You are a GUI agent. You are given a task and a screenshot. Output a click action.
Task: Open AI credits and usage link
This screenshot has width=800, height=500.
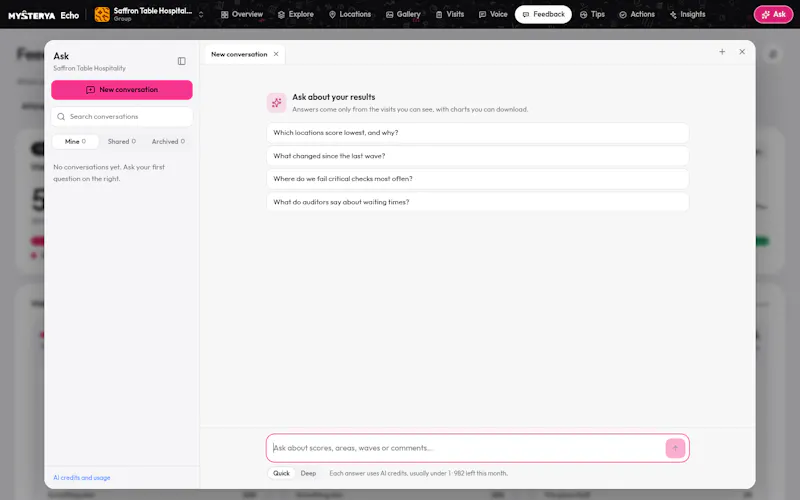click(82, 478)
